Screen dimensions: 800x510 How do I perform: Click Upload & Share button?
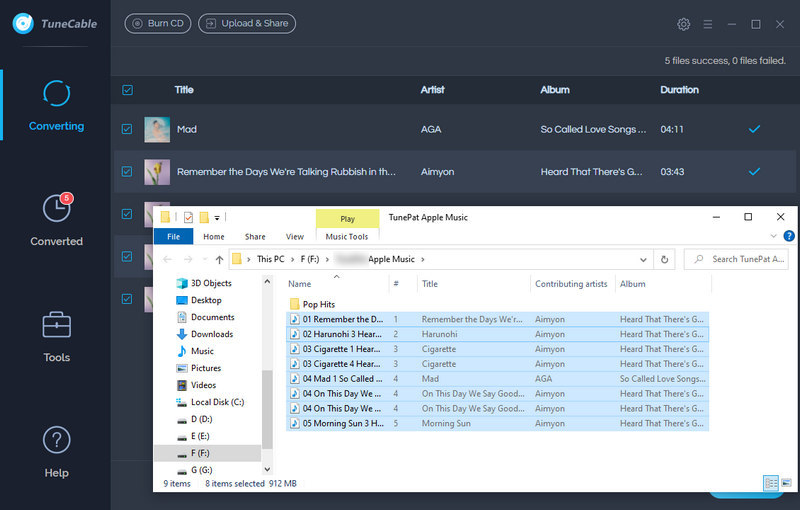click(x=247, y=23)
